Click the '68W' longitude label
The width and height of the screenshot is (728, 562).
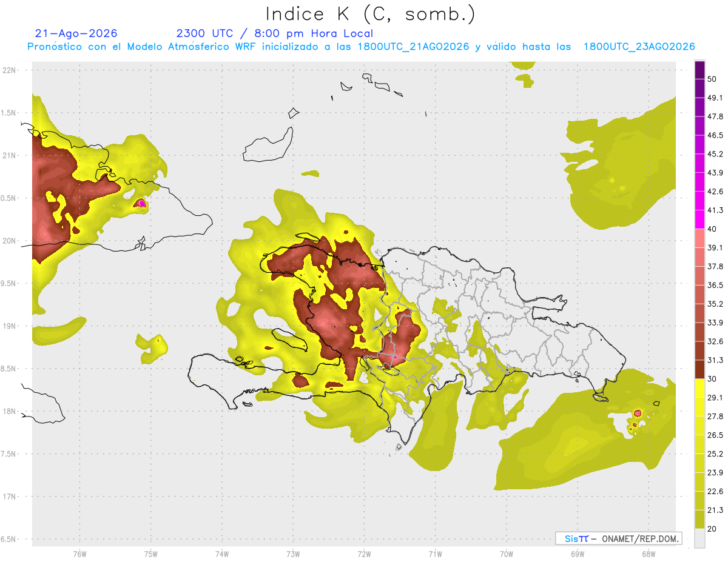point(649,554)
